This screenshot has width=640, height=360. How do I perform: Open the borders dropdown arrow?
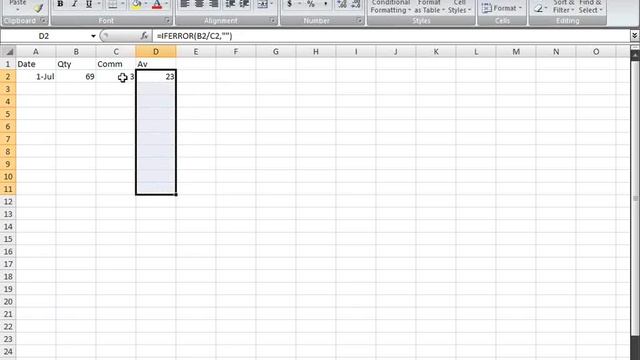click(123, 4)
